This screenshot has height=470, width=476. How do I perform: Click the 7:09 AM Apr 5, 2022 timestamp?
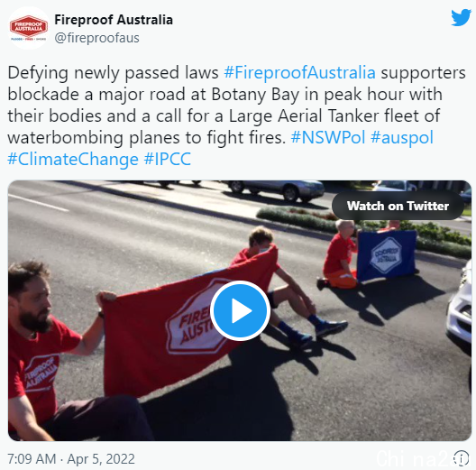71,459
